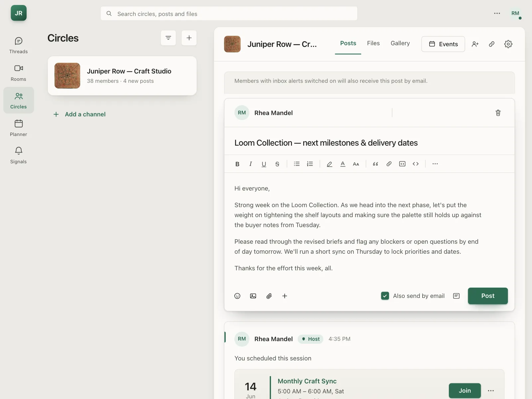Viewport: 532px width, 399px height.
Task: Choose highlight color tool
Action: (x=330, y=164)
